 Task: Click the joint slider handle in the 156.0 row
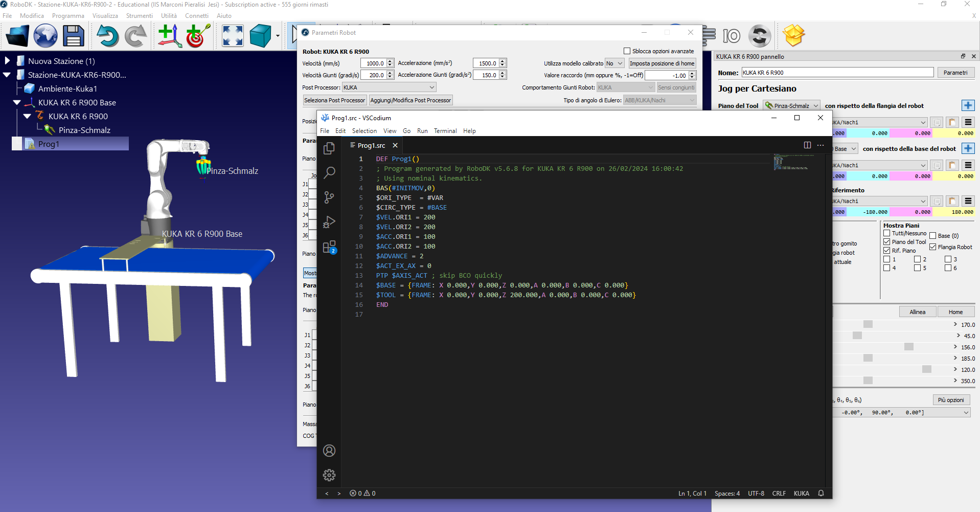[x=909, y=347]
